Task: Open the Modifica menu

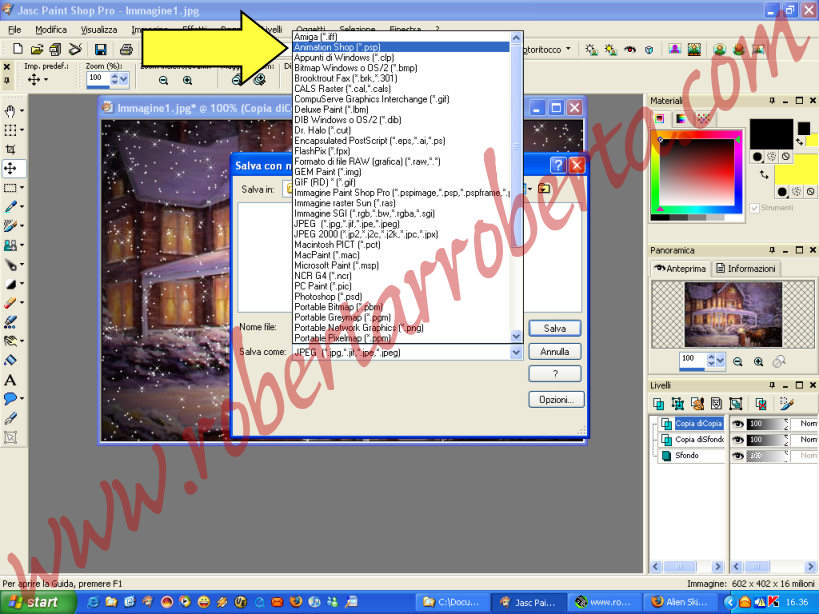Action: [51, 30]
